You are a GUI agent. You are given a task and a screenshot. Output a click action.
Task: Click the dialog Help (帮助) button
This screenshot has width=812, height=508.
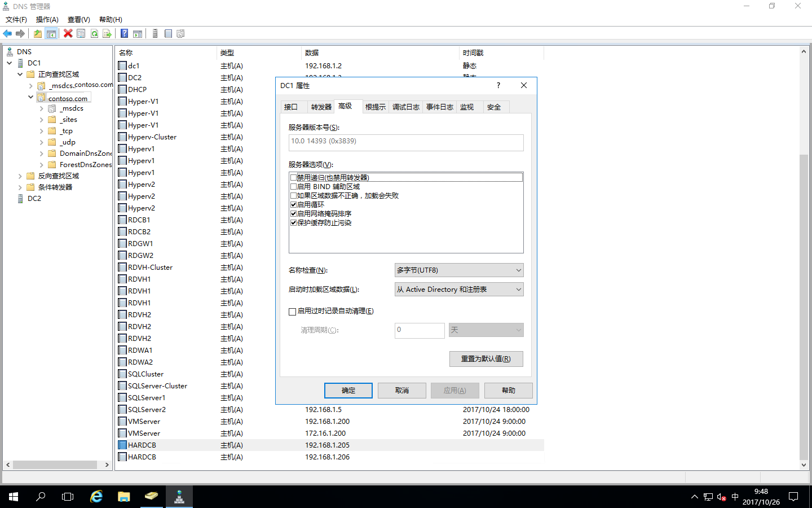point(509,391)
